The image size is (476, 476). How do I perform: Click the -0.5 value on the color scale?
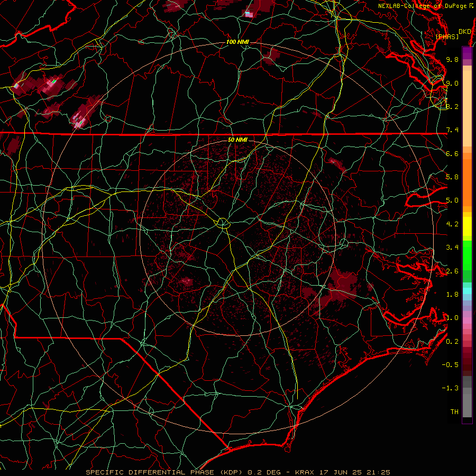click(450, 365)
